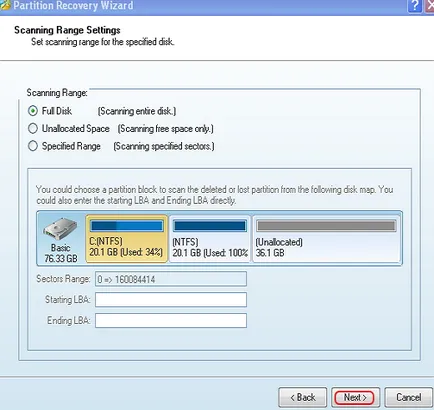434x410 pixels.
Task: Select the Full Disk radio button
Action: pyautogui.click(x=33, y=111)
